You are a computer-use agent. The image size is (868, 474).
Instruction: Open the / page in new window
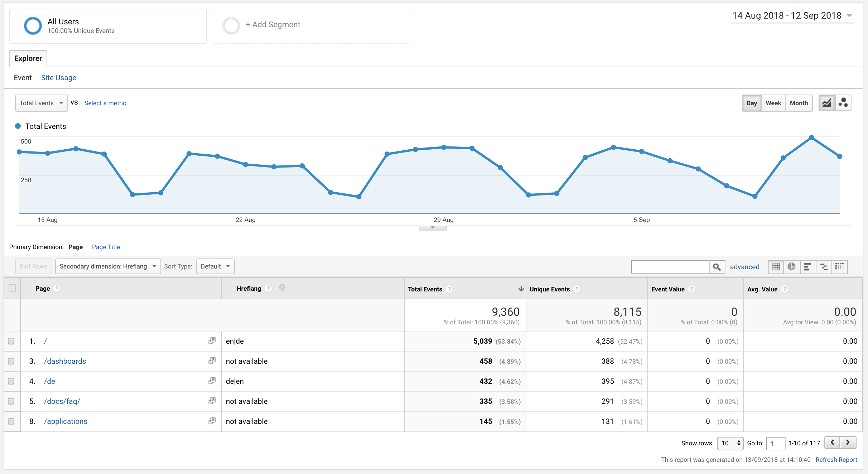[x=212, y=341]
